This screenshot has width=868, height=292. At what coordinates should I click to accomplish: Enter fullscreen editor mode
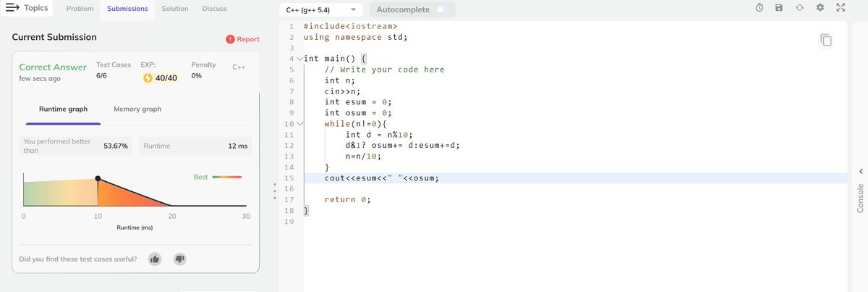coord(841,8)
